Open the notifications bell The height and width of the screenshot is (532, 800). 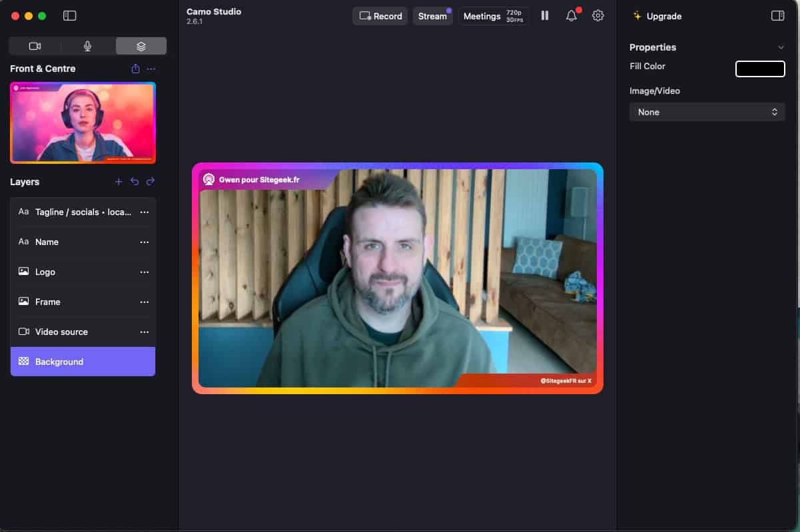(x=571, y=16)
